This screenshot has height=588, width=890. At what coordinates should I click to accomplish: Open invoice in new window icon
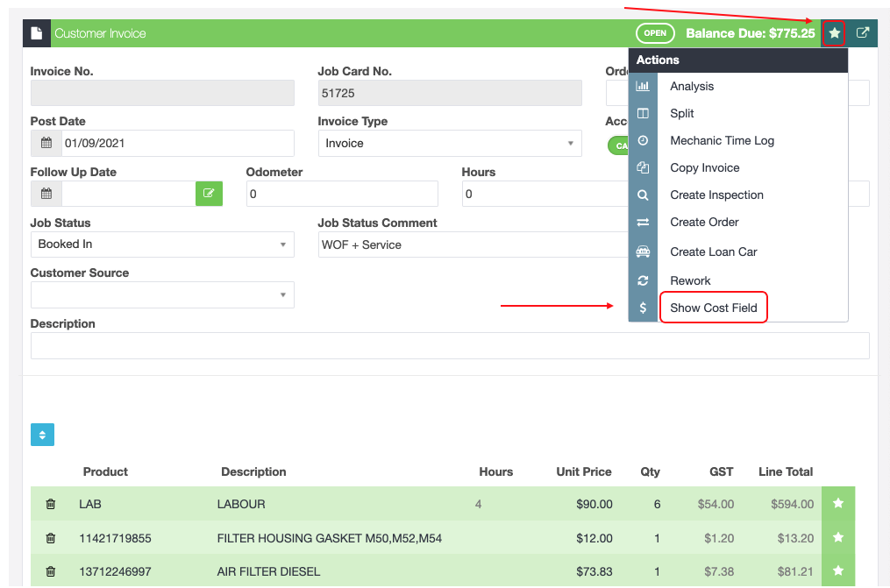862,33
